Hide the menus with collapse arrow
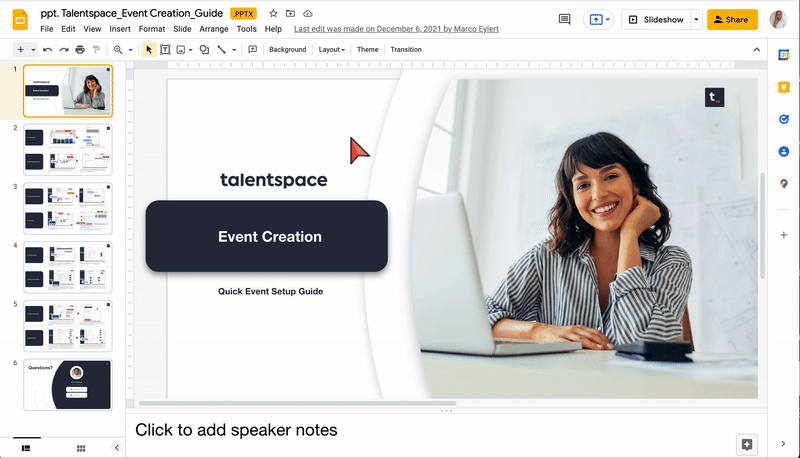This screenshot has height=458, width=800. tap(757, 49)
